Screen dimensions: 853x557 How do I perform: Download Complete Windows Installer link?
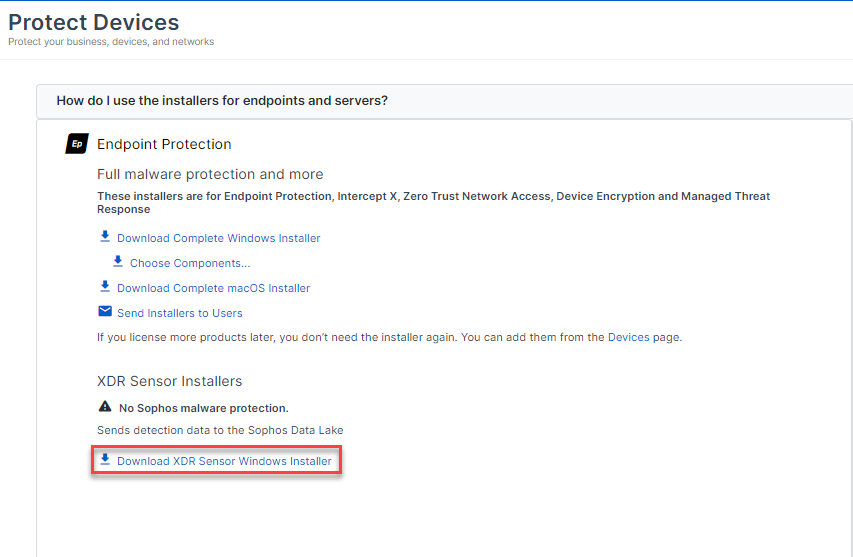pos(218,238)
